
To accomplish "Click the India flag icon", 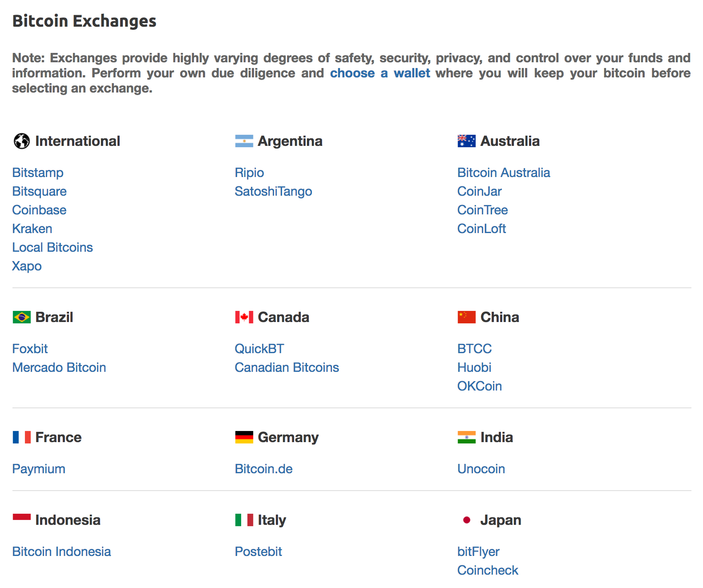I will (466, 437).
